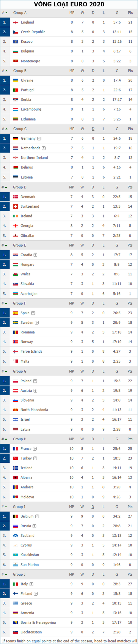
Task: Open the Portugal team link
Action: pyautogui.click(x=28, y=90)
